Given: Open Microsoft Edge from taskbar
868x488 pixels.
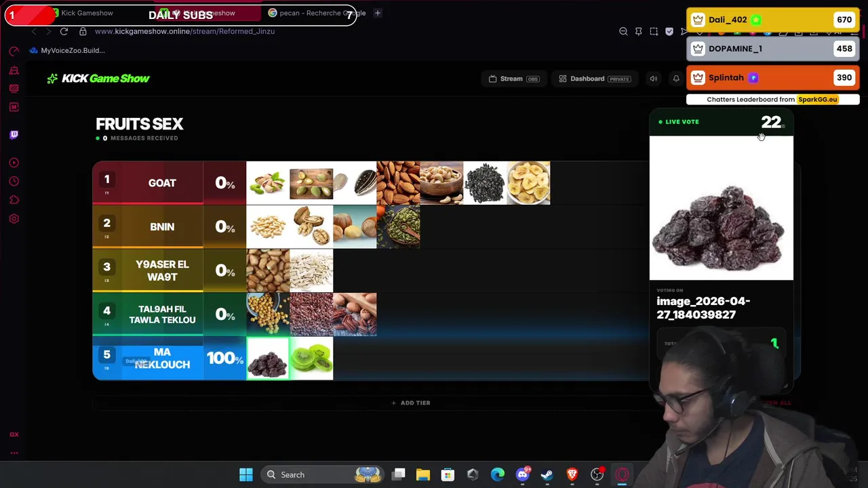Looking at the screenshot, I should (x=498, y=474).
